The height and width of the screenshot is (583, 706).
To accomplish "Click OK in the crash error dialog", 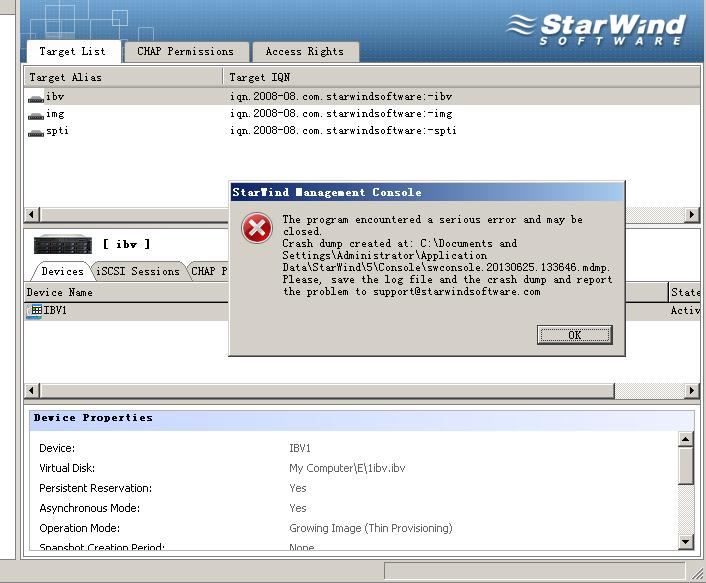I will point(575,335).
